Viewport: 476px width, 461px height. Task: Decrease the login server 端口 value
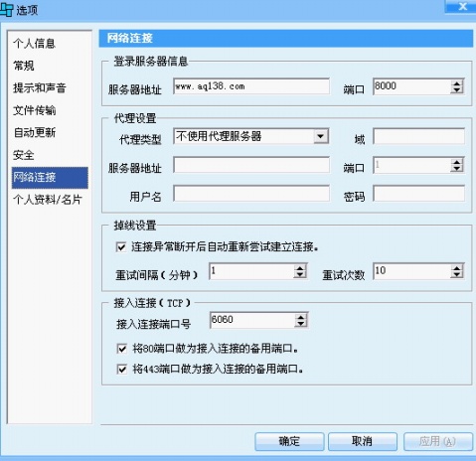457,90
